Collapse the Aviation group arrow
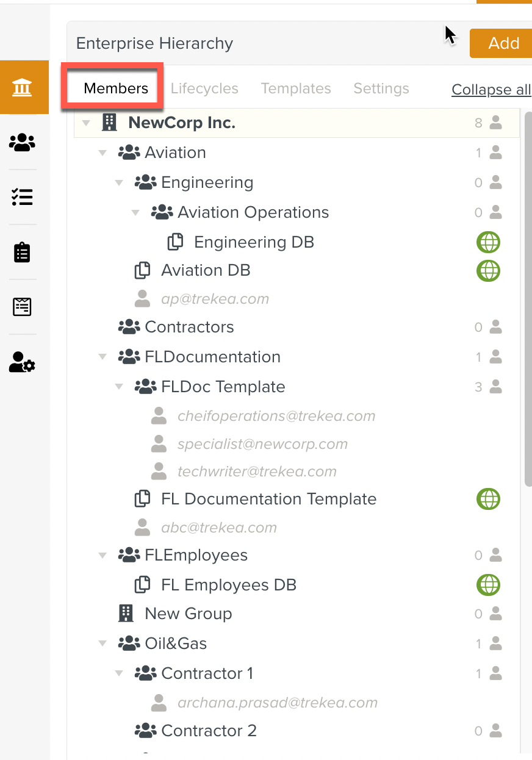Screen dimensions: 532x760 tap(102, 153)
